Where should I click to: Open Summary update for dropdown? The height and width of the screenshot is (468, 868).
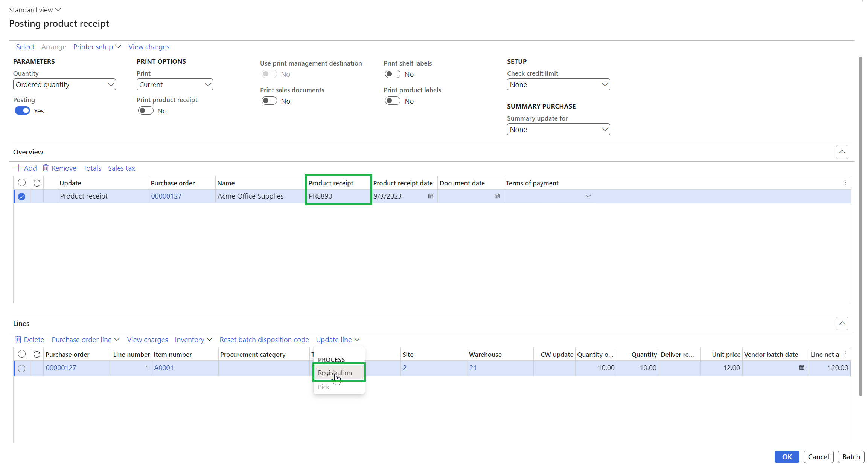point(558,129)
